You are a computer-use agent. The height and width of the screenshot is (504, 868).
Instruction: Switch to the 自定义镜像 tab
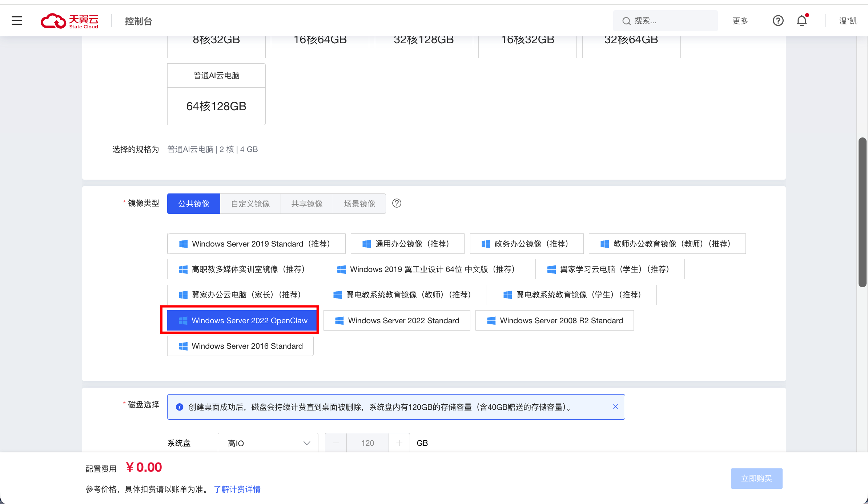pyautogui.click(x=250, y=204)
